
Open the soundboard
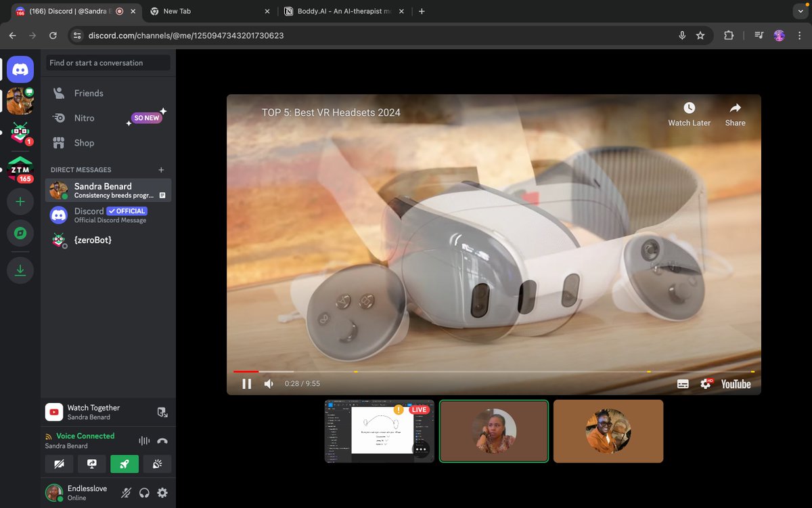pyautogui.click(x=158, y=464)
